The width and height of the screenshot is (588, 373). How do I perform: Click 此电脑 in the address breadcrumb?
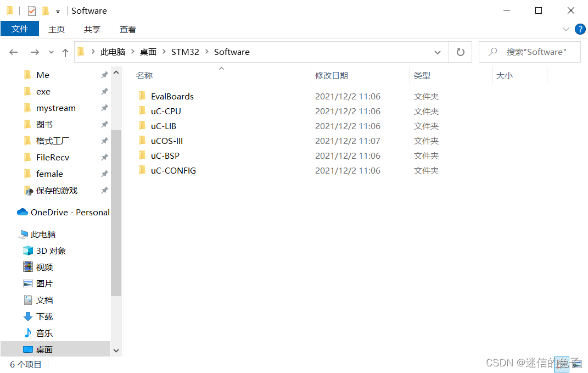pos(113,52)
